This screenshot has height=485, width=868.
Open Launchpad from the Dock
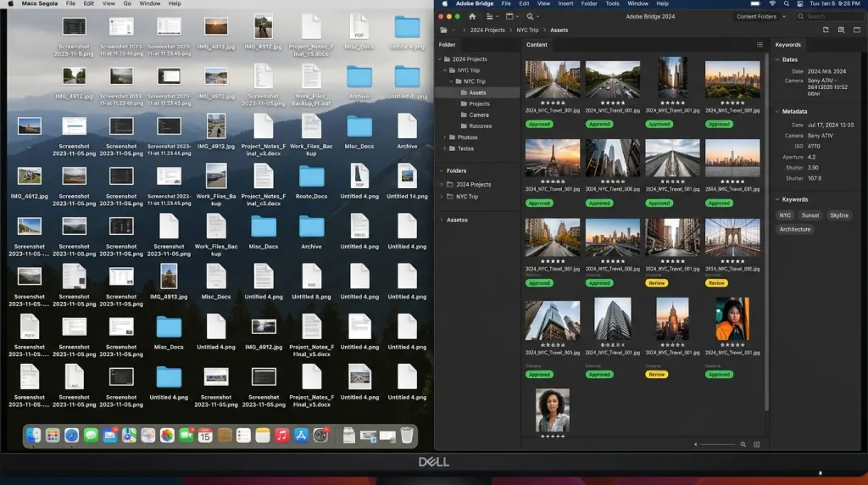tap(53, 436)
